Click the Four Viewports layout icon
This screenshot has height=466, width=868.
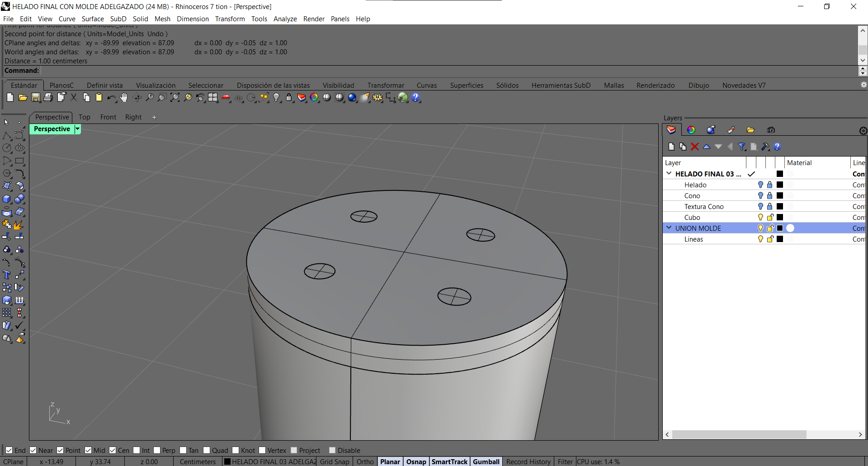click(x=213, y=97)
